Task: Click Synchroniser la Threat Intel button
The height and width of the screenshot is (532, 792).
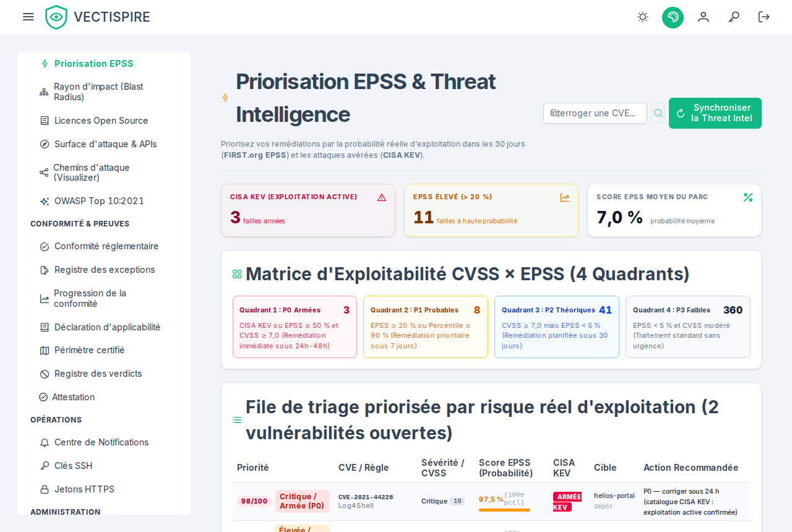Action: [715, 113]
